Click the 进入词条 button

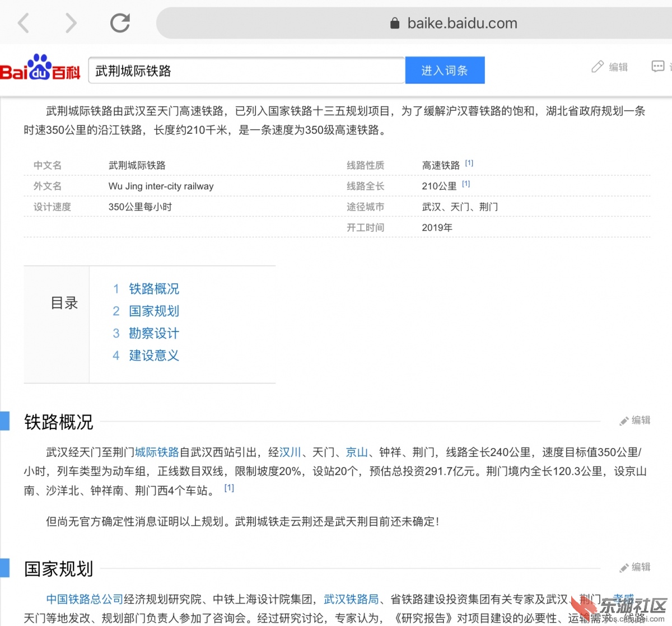point(445,71)
